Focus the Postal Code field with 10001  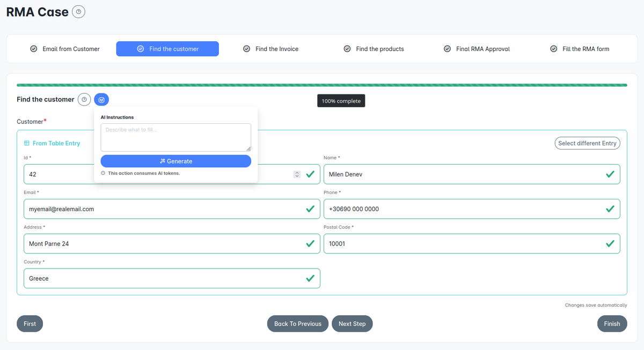472,243
